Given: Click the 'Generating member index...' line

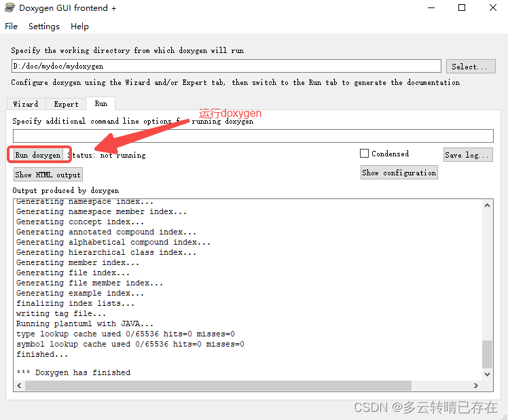Looking at the screenshot, I should [77, 262].
